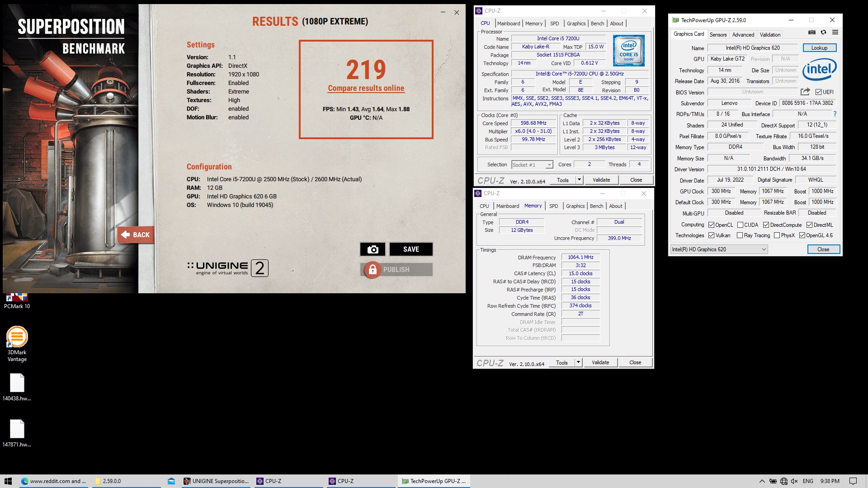Click the GPU Name field in GPU-Z
Image resolution: width=868 pixels, height=488 pixels.
coord(753,48)
